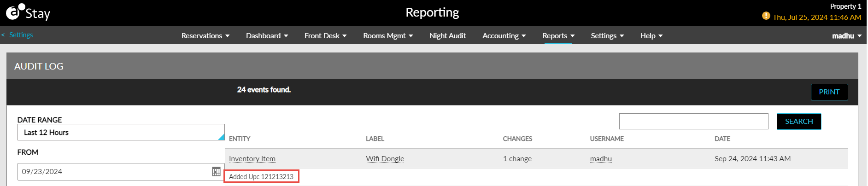Open the madhu user account dropdown
This screenshot has width=868, height=186.
(847, 35)
